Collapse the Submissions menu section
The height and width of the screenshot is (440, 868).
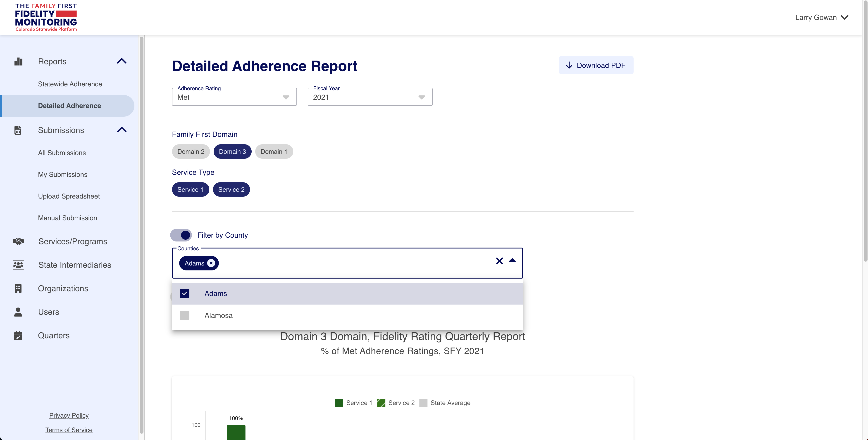pos(122,130)
